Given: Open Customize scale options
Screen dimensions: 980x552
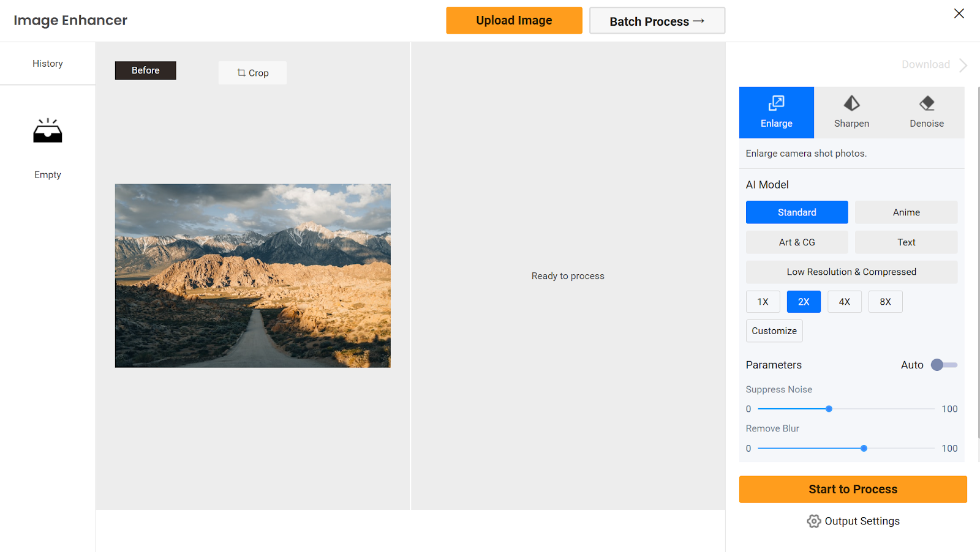Looking at the screenshot, I should point(774,331).
